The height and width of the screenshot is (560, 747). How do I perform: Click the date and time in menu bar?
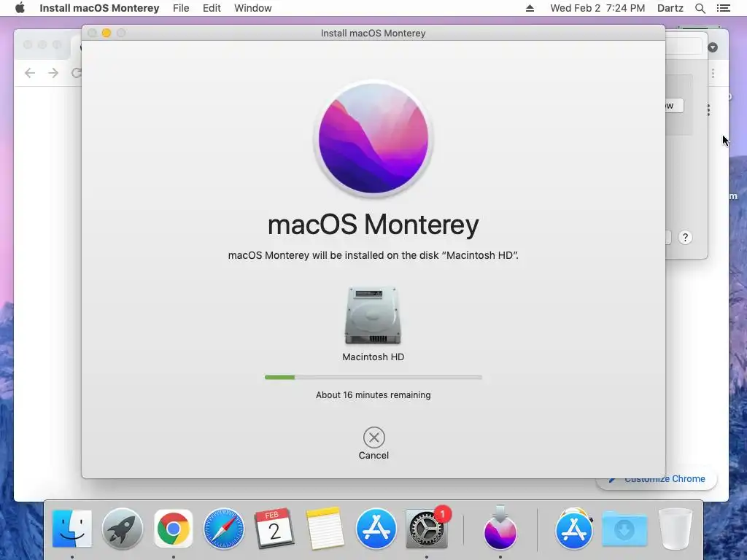597,8
